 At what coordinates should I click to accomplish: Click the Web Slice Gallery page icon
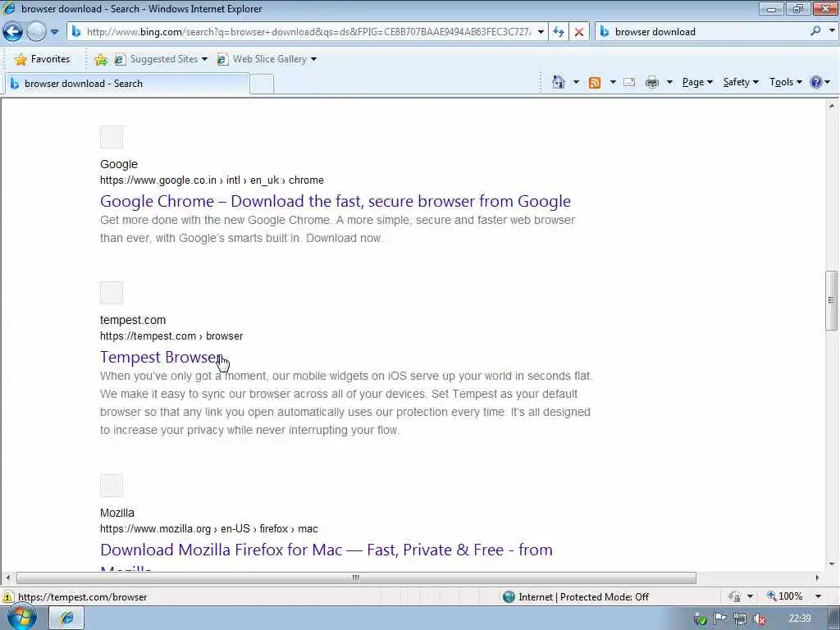tap(222, 59)
